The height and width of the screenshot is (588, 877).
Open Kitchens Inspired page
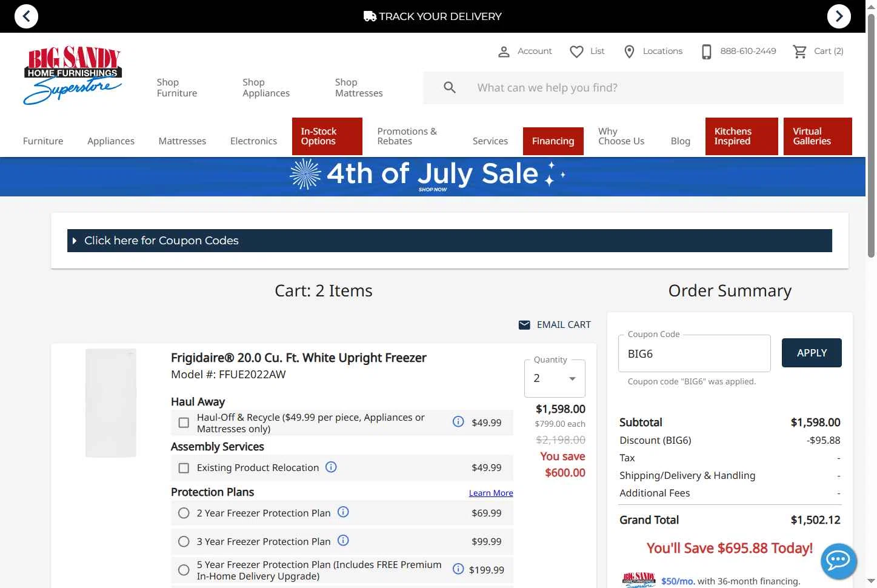742,136
